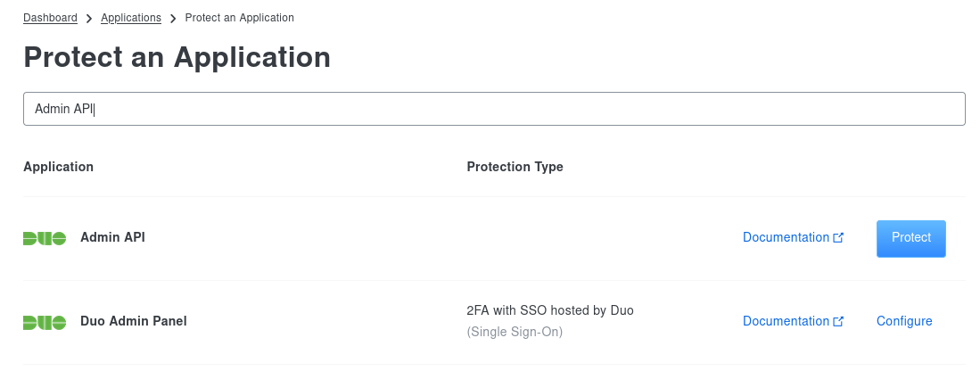Viewport: 980px width, 371px height.
Task: Click the Admin API application name
Action: click(x=112, y=237)
